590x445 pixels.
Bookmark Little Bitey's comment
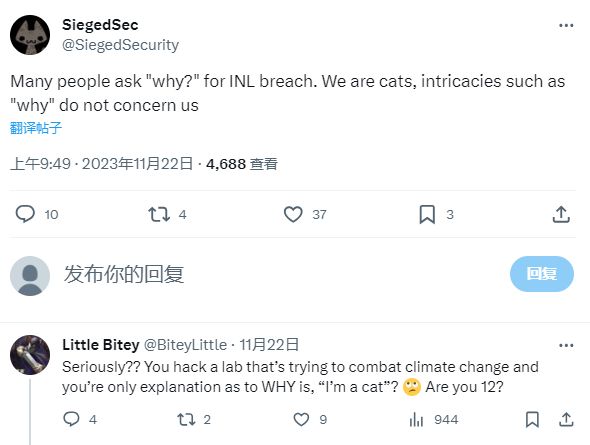(x=532, y=419)
